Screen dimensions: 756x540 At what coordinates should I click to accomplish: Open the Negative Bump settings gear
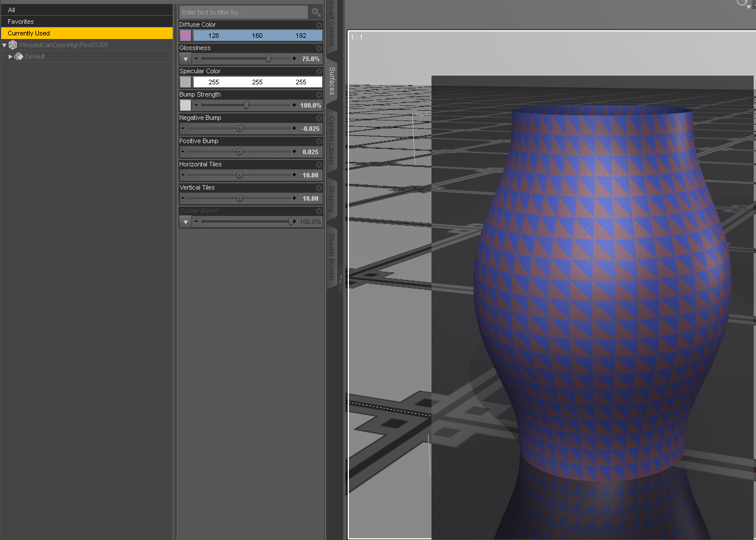319,118
